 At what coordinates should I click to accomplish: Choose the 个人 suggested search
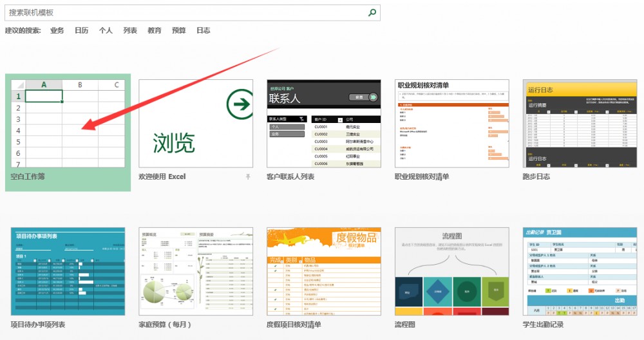coord(106,30)
